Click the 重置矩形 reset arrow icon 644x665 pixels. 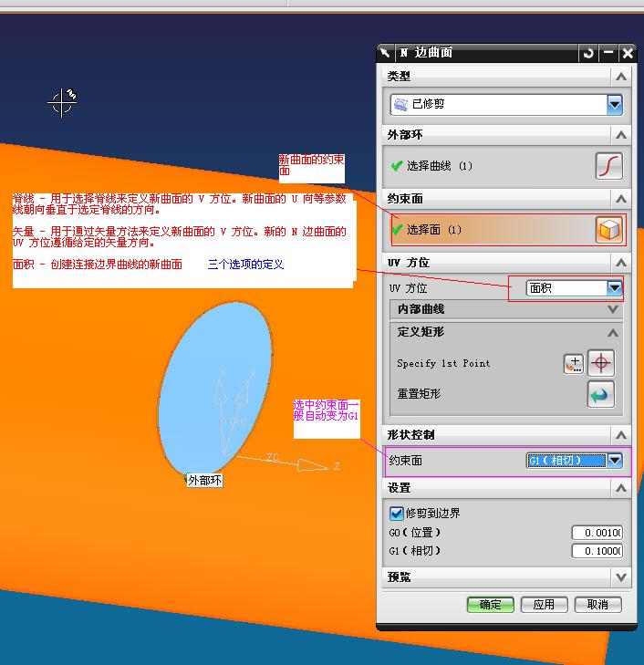click(x=601, y=394)
